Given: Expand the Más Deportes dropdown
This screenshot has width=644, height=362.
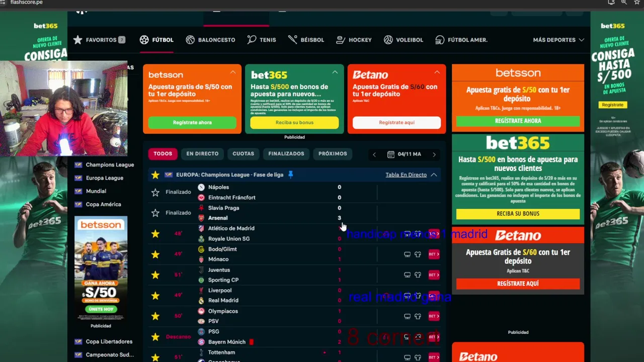Looking at the screenshot, I should pos(558,40).
